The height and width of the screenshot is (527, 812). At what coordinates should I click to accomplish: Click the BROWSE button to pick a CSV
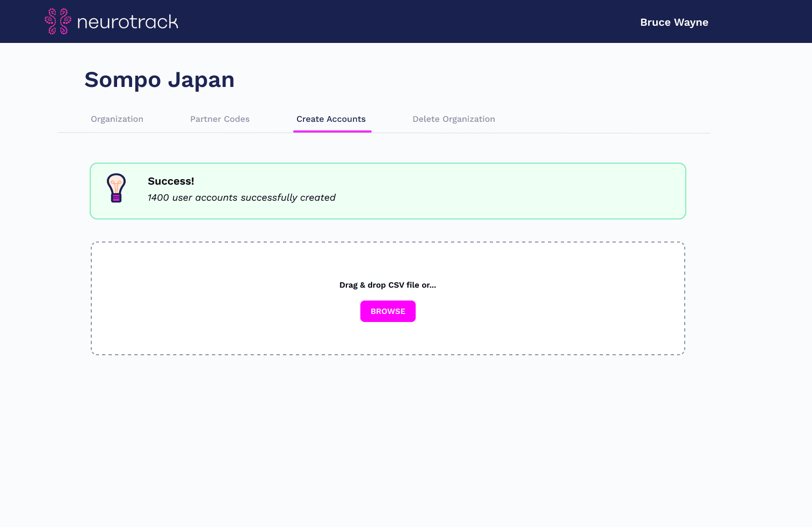[388, 311]
